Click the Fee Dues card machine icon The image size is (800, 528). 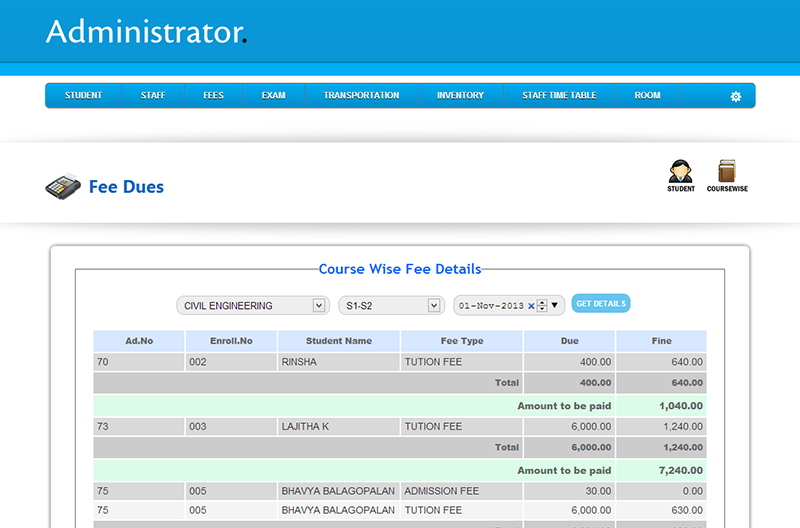pyautogui.click(x=62, y=187)
